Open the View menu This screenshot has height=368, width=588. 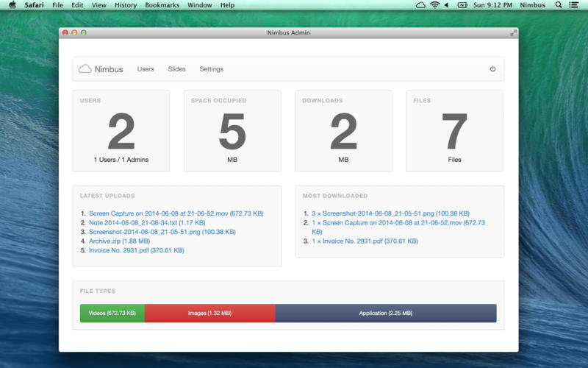point(99,5)
